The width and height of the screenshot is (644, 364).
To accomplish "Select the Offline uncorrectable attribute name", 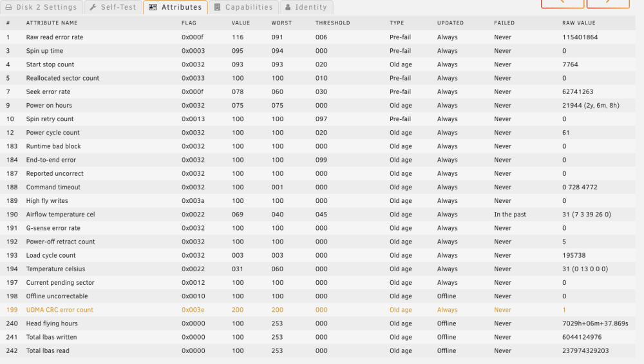I will pos(57,296).
